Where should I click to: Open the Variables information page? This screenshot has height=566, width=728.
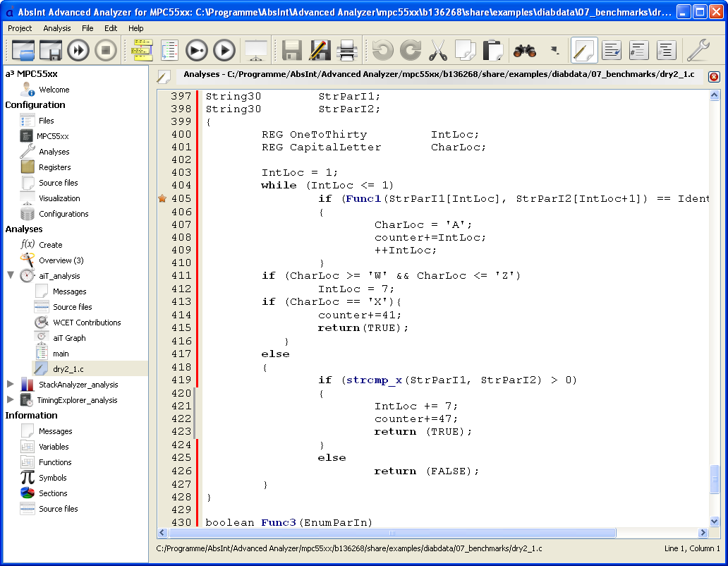[44, 447]
